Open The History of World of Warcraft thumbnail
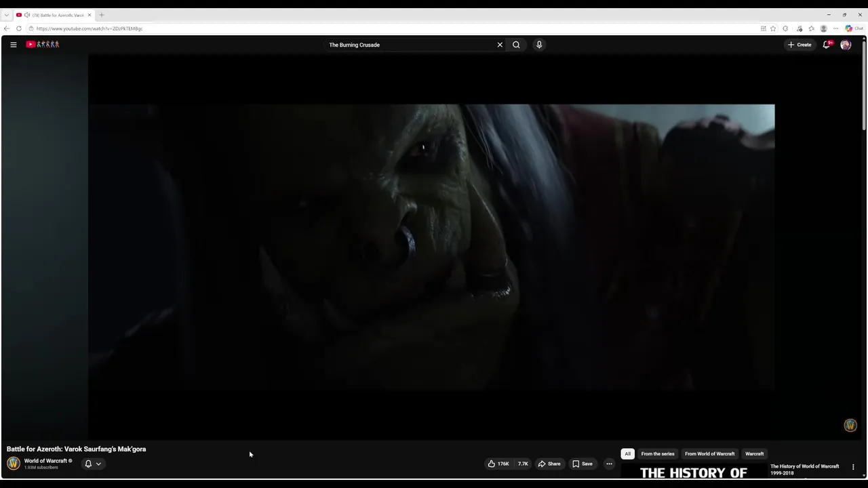This screenshot has width=868, height=488. coord(694,472)
